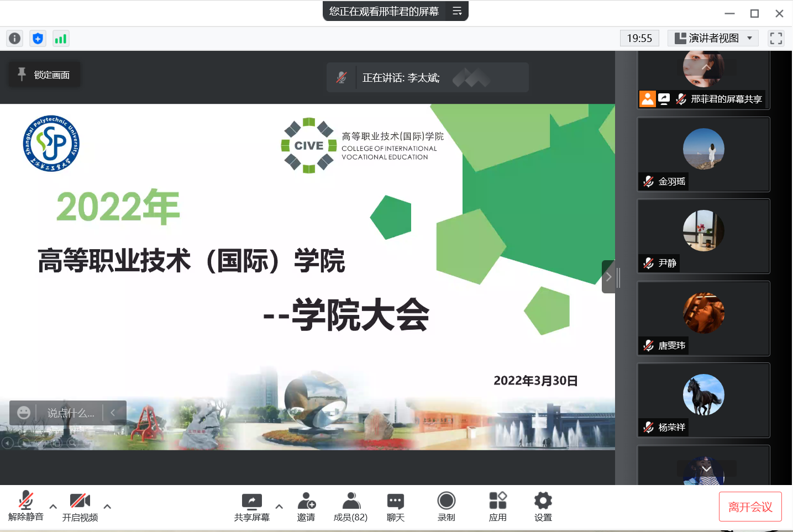The width and height of the screenshot is (793, 532).
Task: Check network signal strength icon
Action: pyautogui.click(x=60, y=38)
